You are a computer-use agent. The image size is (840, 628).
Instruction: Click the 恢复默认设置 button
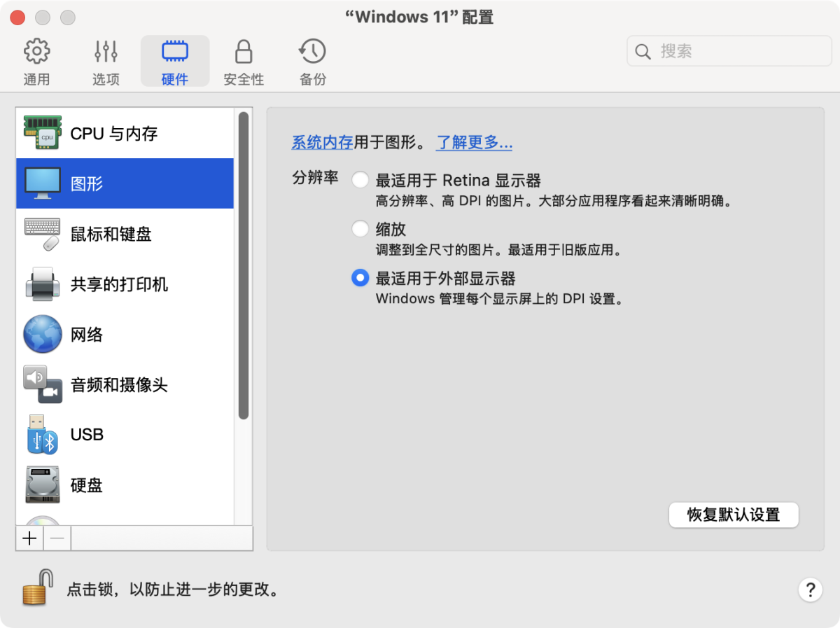733,515
